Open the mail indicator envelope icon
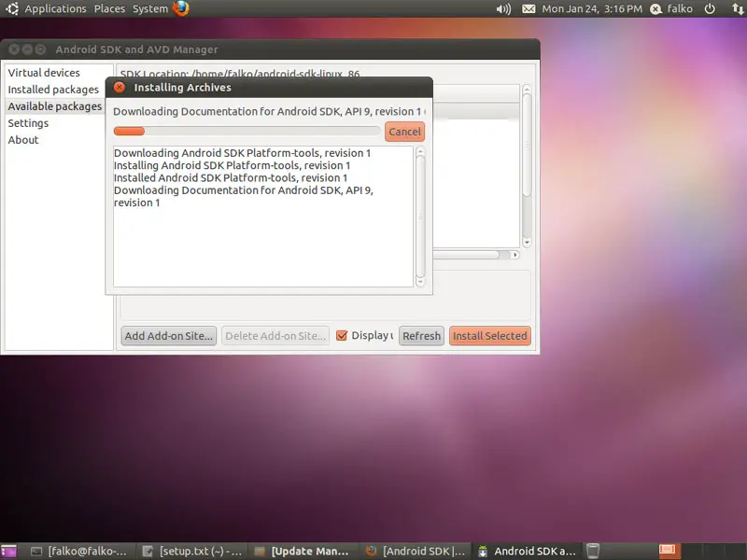 pos(529,9)
